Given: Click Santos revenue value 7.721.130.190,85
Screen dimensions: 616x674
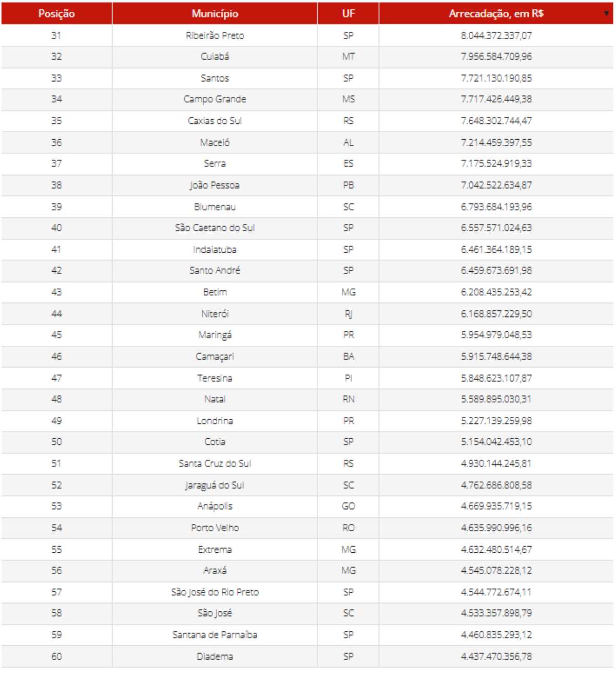Looking at the screenshot, I should [496, 78].
